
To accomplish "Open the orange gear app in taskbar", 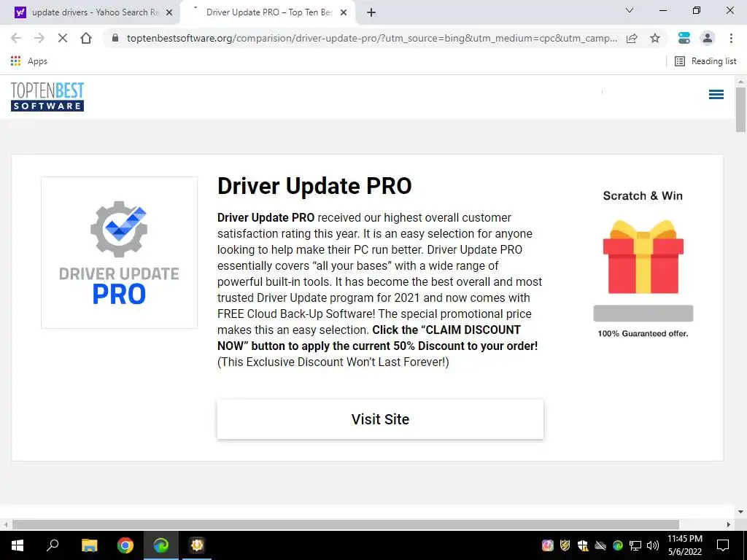I will point(197,545).
